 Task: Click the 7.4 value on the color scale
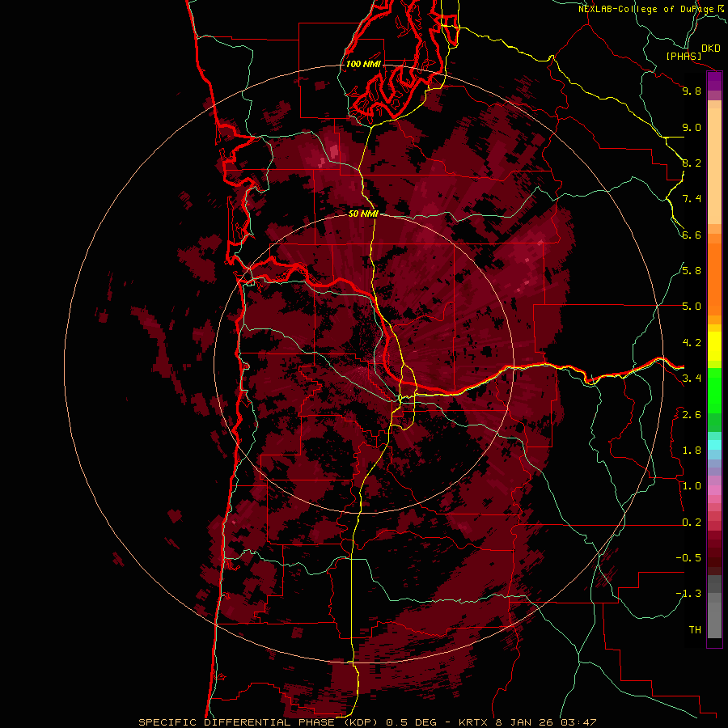(x=692, y=199)
